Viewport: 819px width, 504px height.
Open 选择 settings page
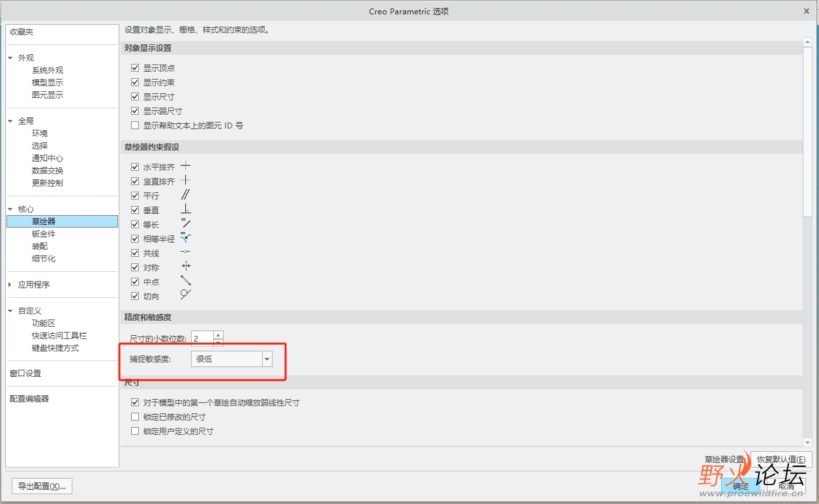click(40, 146)
